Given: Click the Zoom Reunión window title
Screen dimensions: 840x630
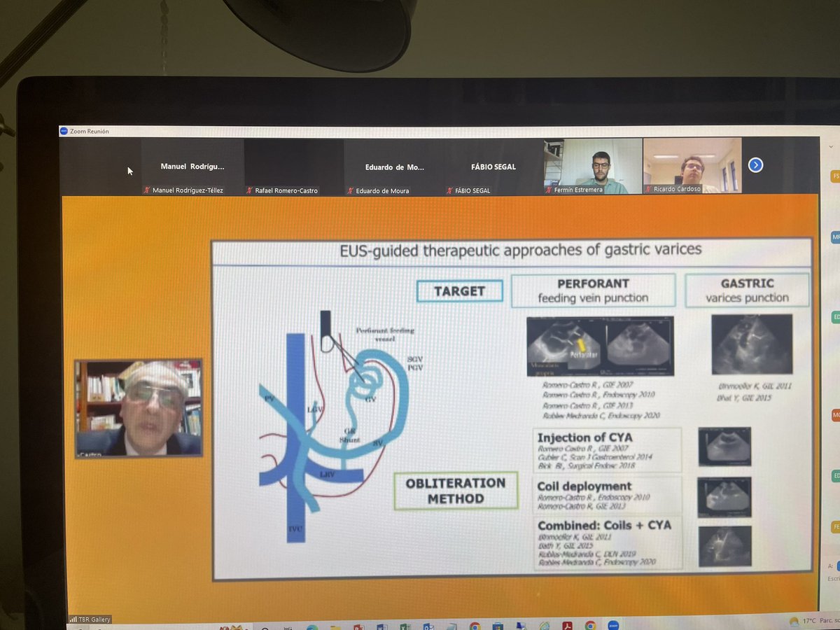Looking at the screenshot, I should pyautogui.click(x=89, y=131).
